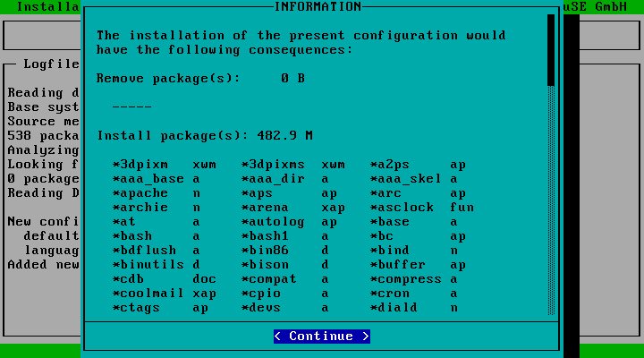Viewport: 644px width, 358px height.
Task: Click the Remove package(s) line
Action: [200, 79]
